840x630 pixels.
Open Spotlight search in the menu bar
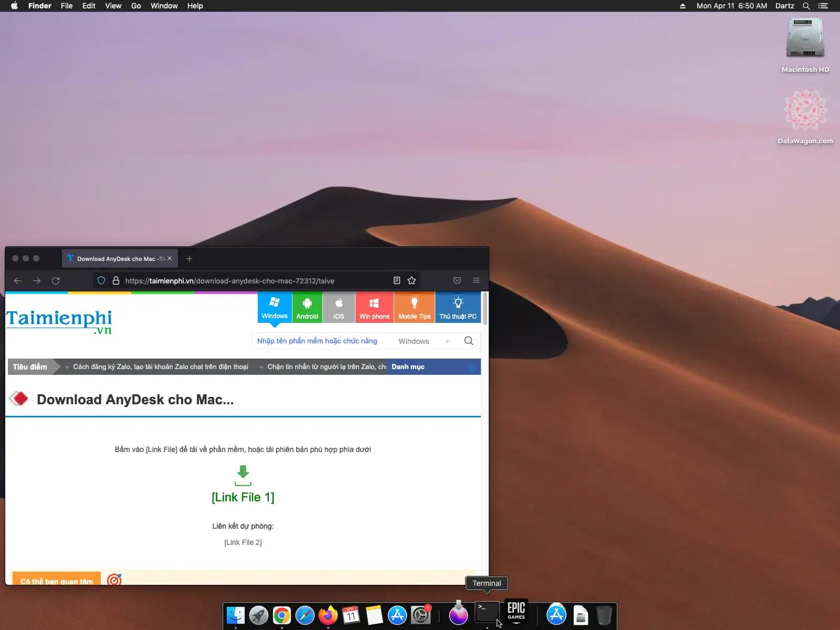click(806, 6)
